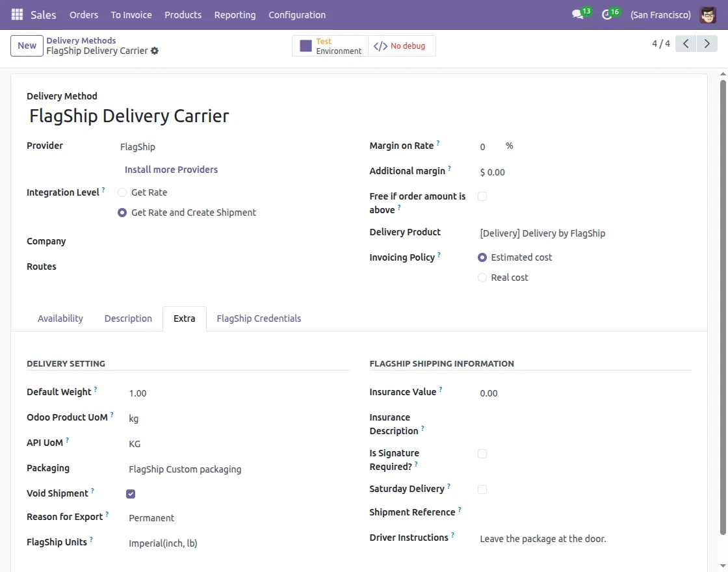728x572 pixels.
Task: Open the No debug mode selector
Action: click(401, 45)
